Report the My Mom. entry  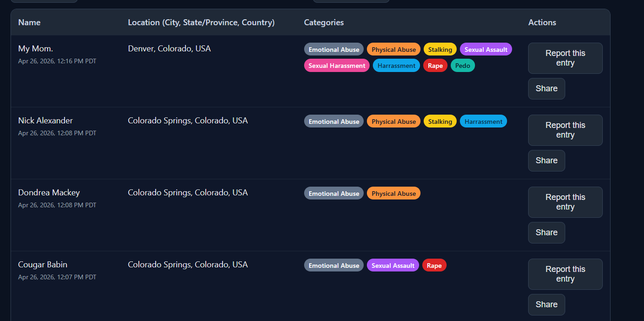coord(565,58)
